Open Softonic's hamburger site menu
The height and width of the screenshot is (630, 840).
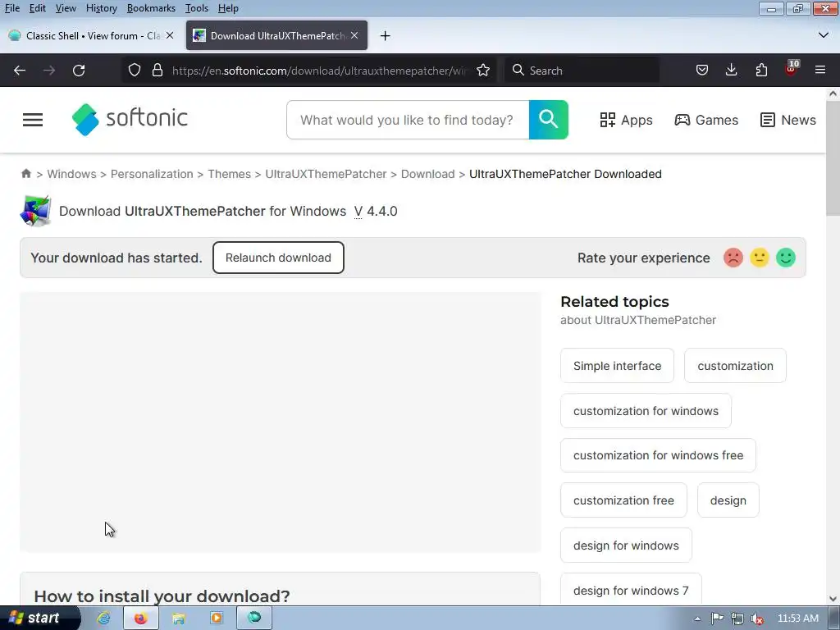pyautogui.click(x=33, y=120)
